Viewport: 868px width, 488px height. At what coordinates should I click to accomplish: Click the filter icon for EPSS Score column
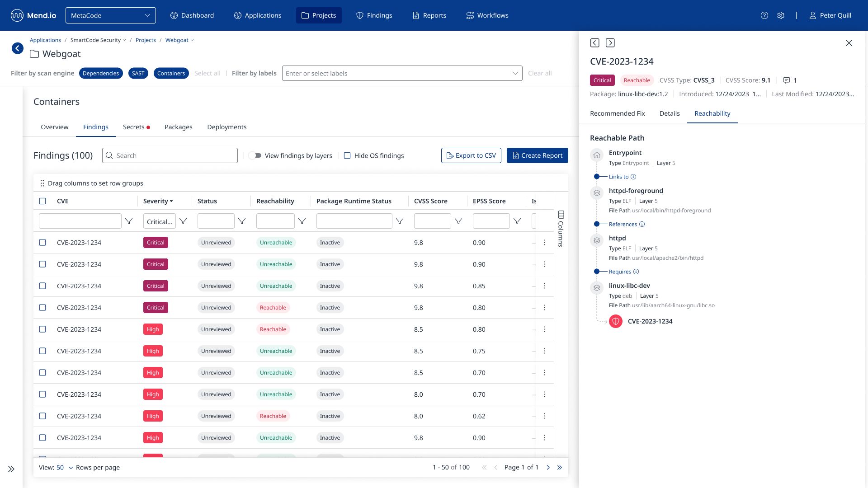pyautogui.click(x=517, y=221)
